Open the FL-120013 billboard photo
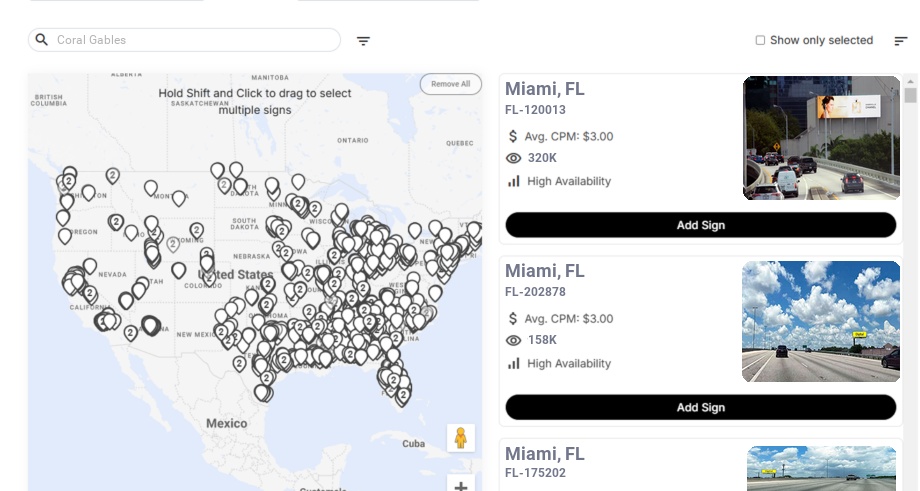This screenshot has height=491, width=920. click(821, 138)
